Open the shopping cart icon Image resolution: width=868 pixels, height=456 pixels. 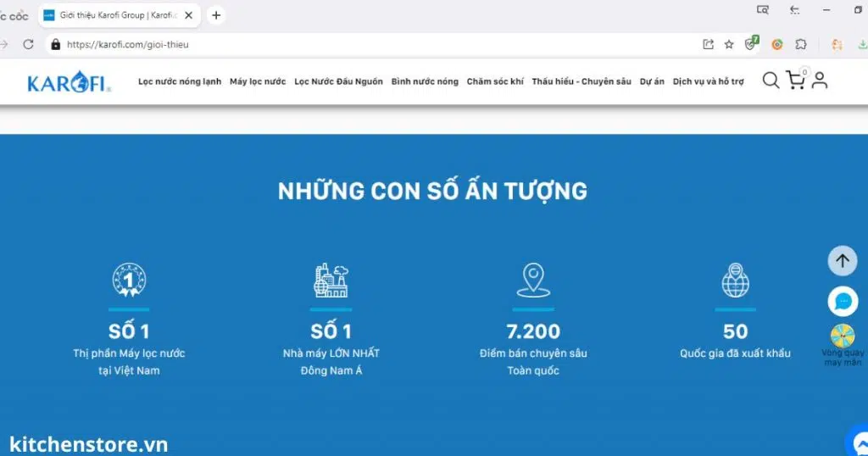pyautogui.click(x=797, y=79)
